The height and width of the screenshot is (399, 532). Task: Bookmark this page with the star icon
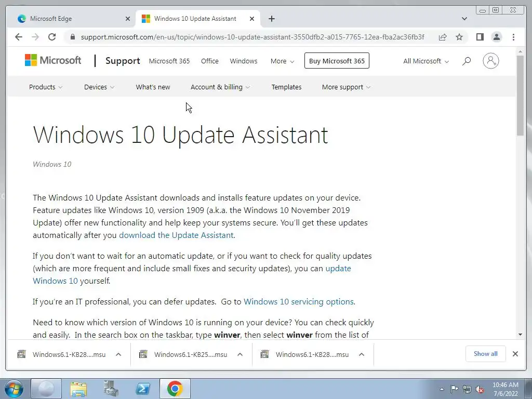pos(459,37)
